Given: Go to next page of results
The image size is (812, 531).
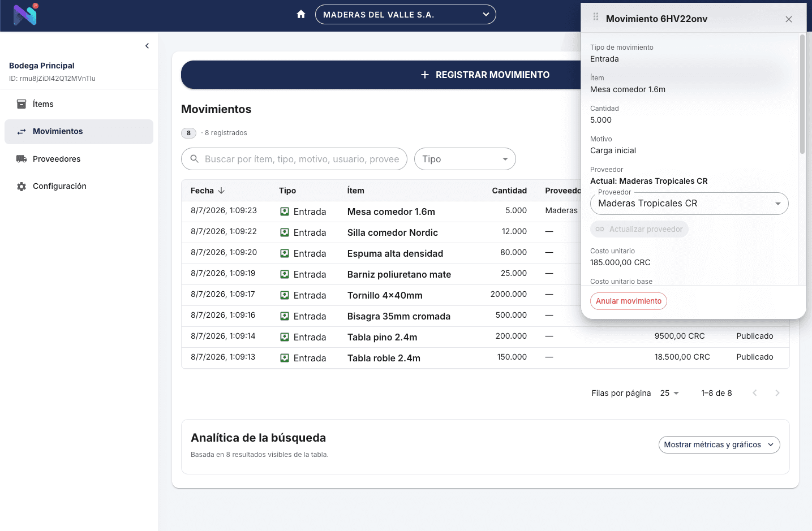Looking at the screenshot, I should [777, 393].
